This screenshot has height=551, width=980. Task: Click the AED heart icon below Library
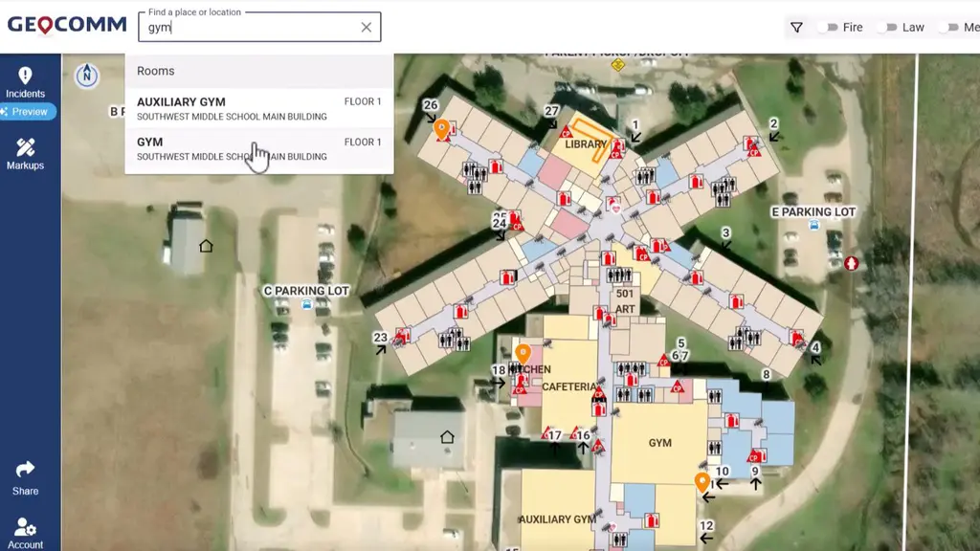[615, 206]
